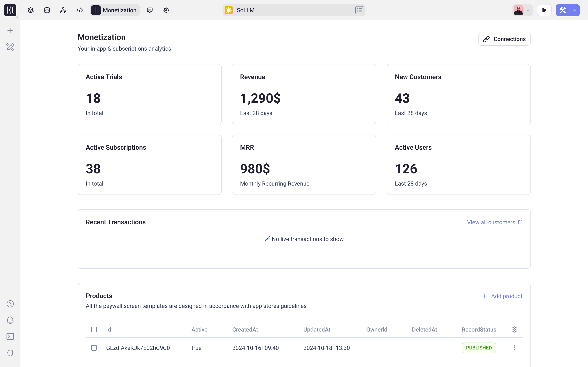Check the product table header checkbox
Image resolution: width=588 pixels, height=367 pixels.
click(x=94, y=329)
